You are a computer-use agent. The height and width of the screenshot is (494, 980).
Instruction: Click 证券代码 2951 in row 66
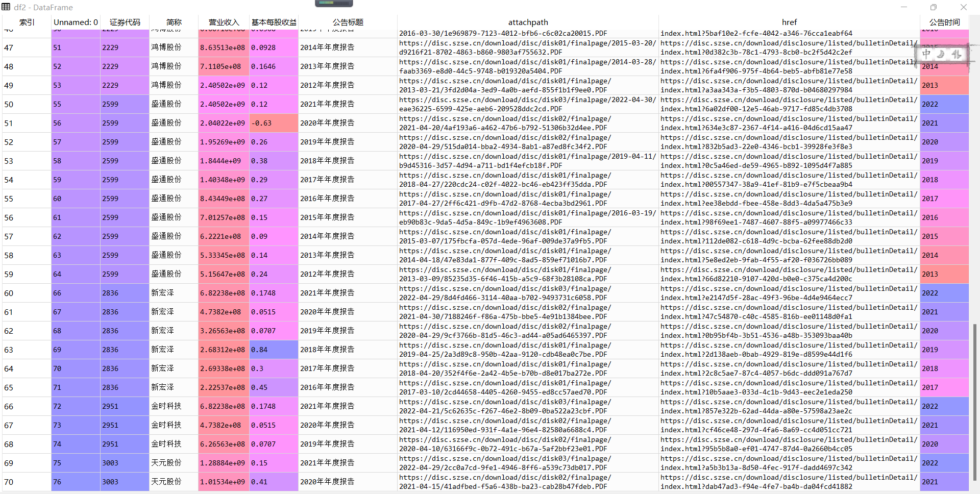pos(125,406)
